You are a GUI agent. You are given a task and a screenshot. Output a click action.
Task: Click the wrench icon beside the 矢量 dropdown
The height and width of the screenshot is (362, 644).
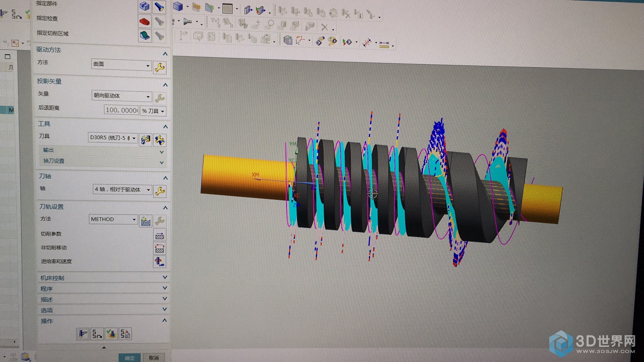[x=160, y=98]
